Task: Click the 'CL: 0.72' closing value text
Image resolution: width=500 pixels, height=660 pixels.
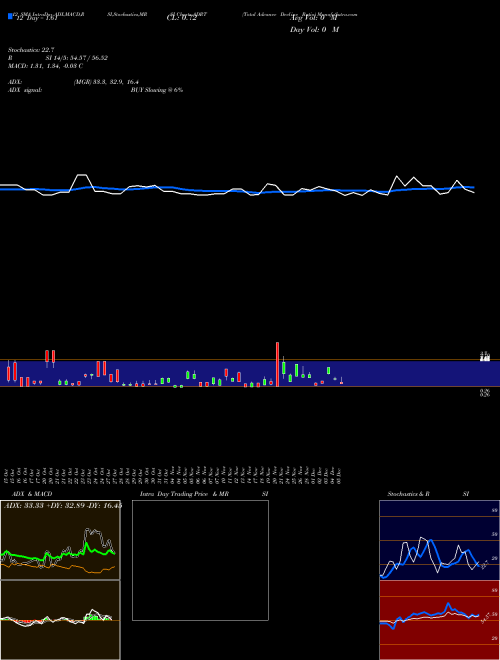Action: click(181, 18)
